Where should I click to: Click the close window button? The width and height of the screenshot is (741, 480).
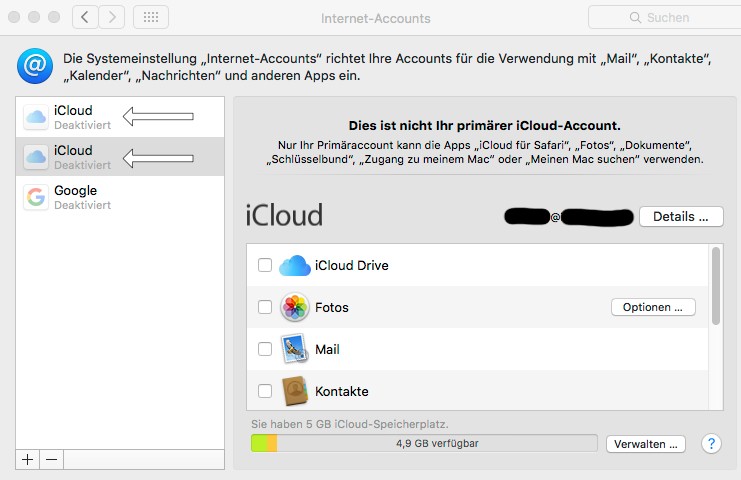pos(14,17)
